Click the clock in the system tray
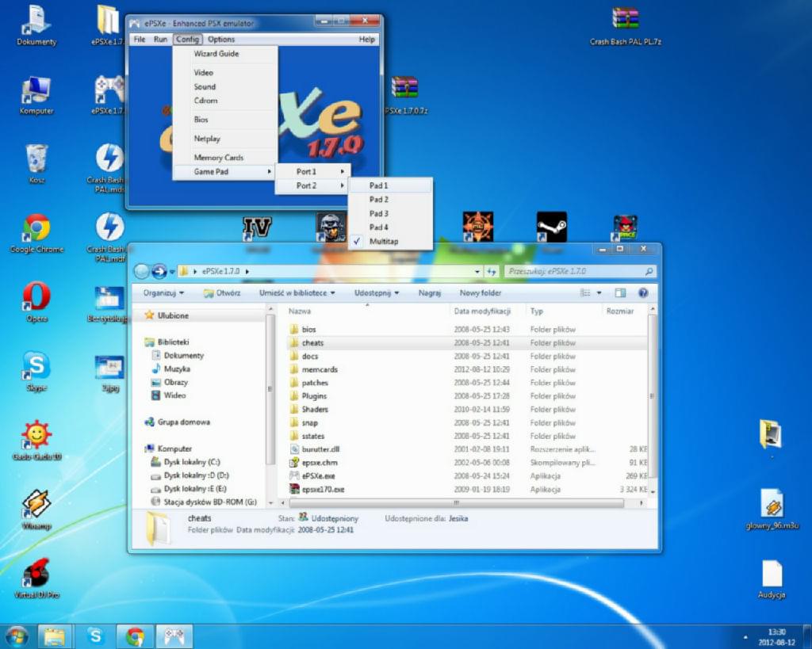812x649 pixels. pos(776,637)
